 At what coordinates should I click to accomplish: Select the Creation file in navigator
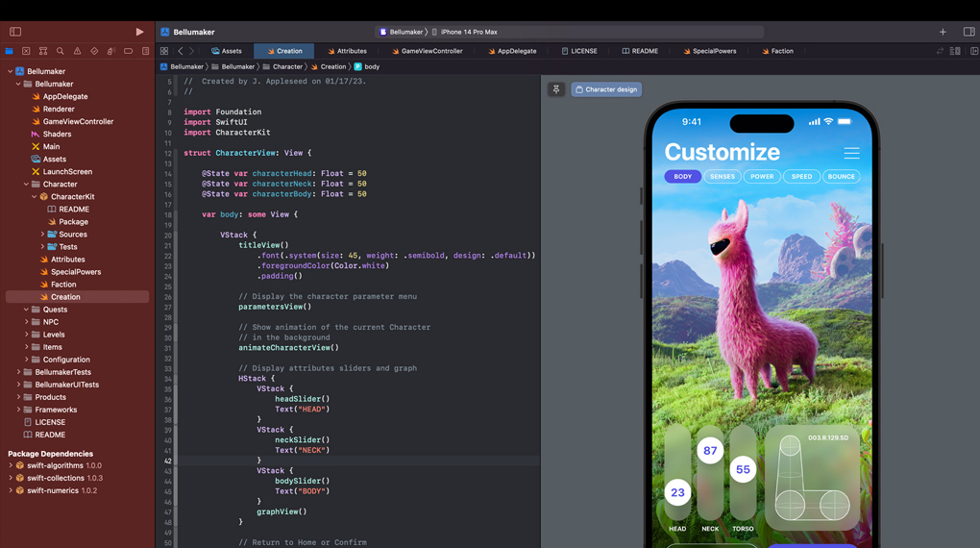(x=78, y=297)
